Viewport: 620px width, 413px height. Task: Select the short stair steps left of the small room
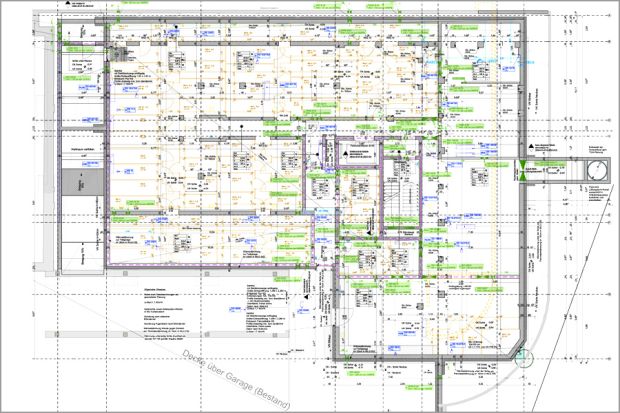tap(328, 150)
